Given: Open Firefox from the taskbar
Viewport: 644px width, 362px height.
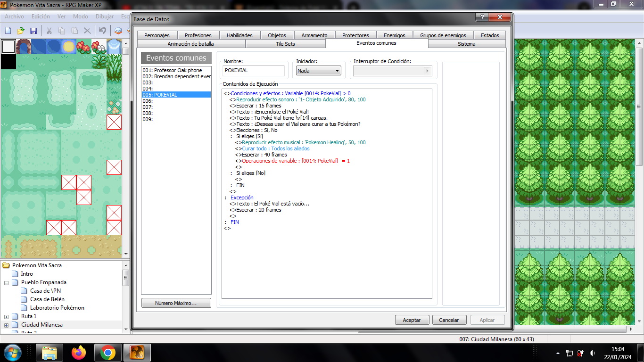Looking at the screenshot, I should [x=79, y=353].
